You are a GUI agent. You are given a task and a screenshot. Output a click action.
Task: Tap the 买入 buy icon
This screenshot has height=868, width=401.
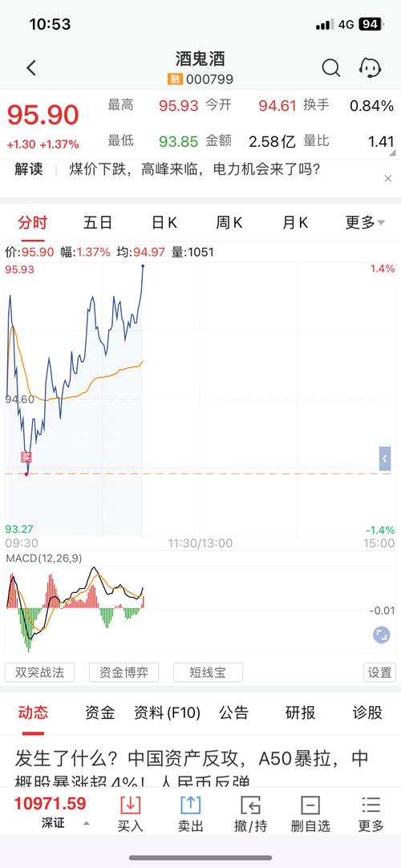tap(131, 814)
